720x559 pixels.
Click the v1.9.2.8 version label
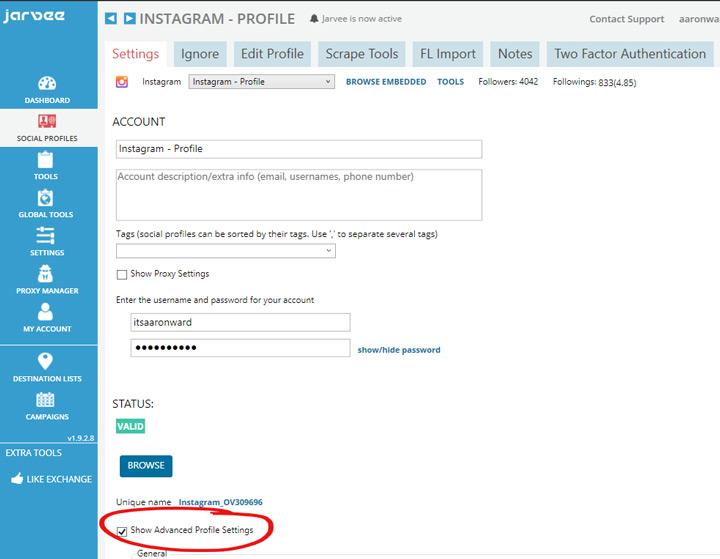(x=80, y=438)
